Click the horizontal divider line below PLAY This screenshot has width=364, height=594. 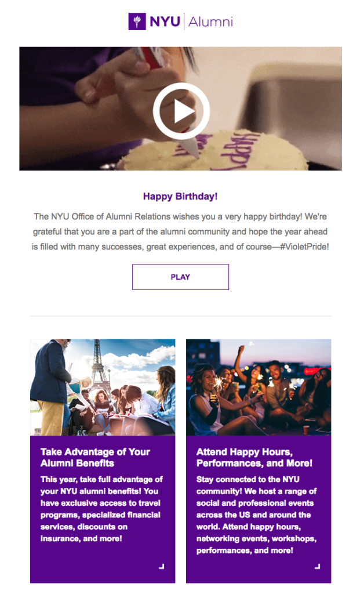(x=180, y=316)
